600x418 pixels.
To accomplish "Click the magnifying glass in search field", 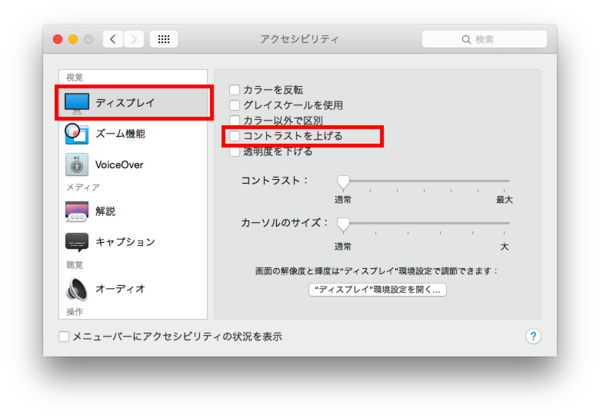I will (466, 39).
